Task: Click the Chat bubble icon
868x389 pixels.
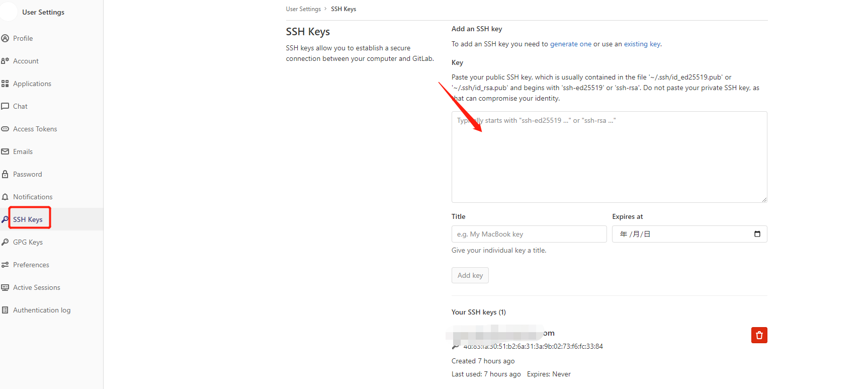Action: 5,106
